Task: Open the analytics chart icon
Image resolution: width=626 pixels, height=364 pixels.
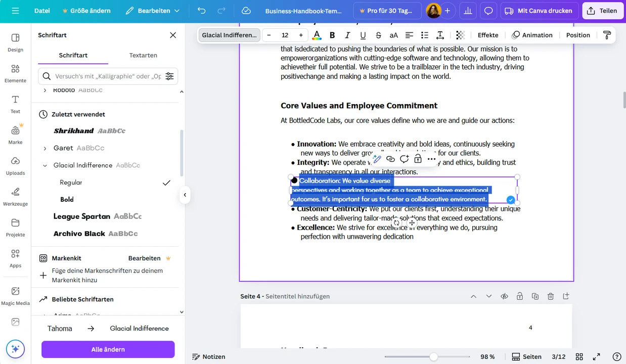Action: point(468,11)
